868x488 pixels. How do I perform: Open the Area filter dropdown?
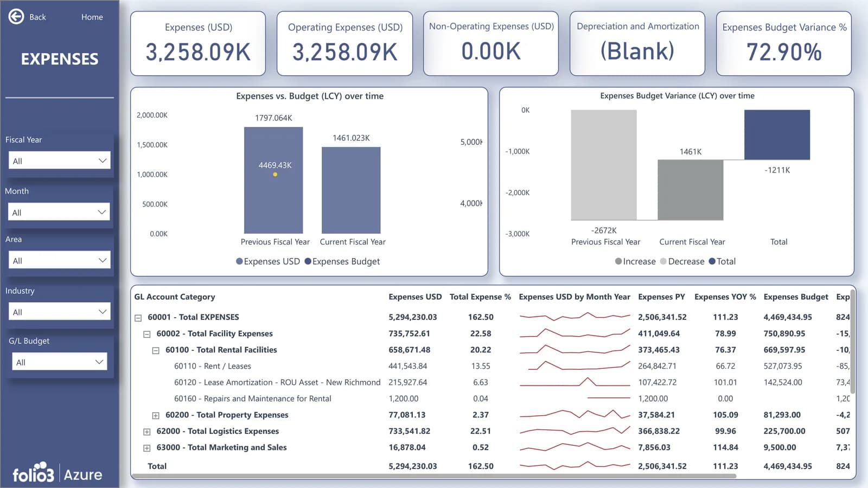click(60, 260)
